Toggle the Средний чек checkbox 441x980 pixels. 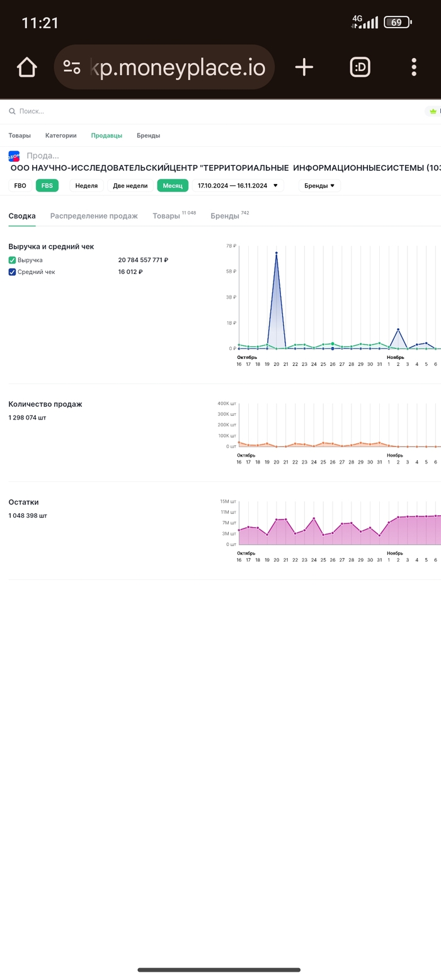[x=12, y=272]
